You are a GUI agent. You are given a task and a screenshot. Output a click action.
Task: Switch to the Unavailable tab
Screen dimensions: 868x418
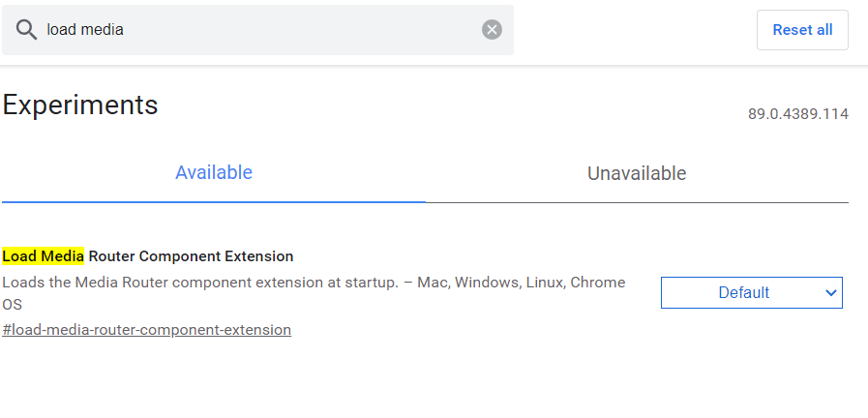637,173
